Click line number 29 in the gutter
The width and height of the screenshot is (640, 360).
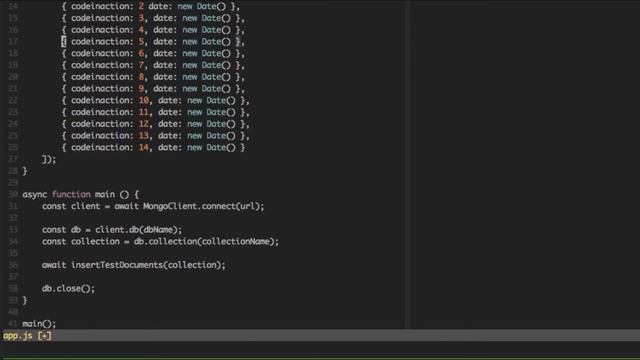[13, 183]
